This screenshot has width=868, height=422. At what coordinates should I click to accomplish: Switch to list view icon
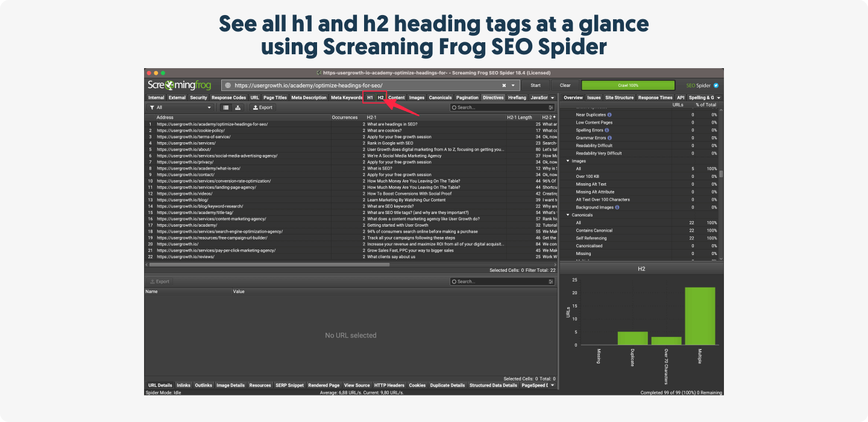coord(226,107)
